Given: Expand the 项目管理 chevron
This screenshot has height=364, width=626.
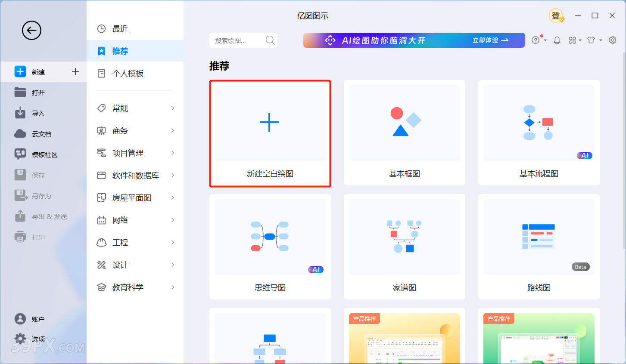Looking at the screenshot, I should pos(173,153).
